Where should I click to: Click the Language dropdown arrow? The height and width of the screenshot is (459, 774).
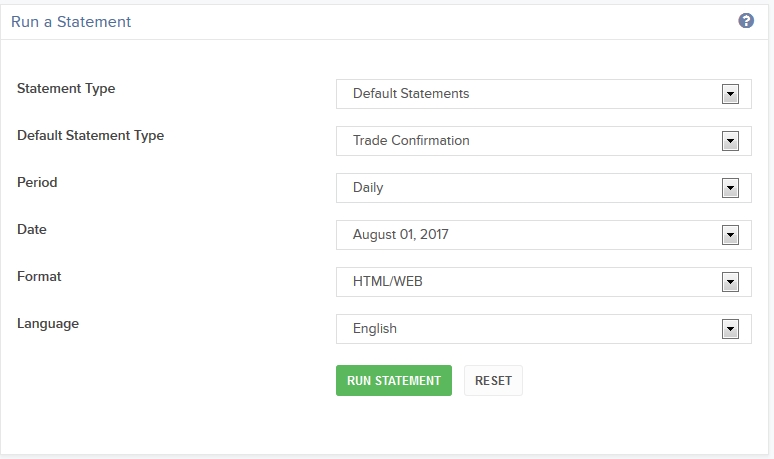tap(730, 329)
